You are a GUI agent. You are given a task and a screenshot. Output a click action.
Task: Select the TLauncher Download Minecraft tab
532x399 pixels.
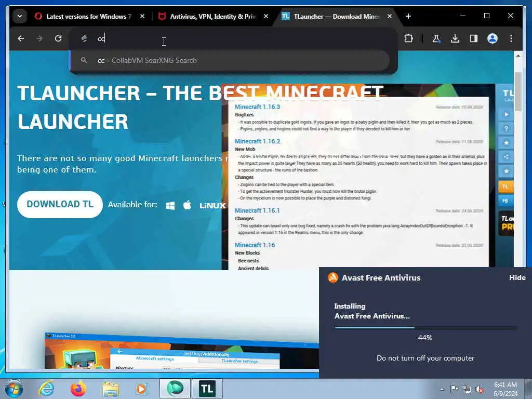click(336, 16)
